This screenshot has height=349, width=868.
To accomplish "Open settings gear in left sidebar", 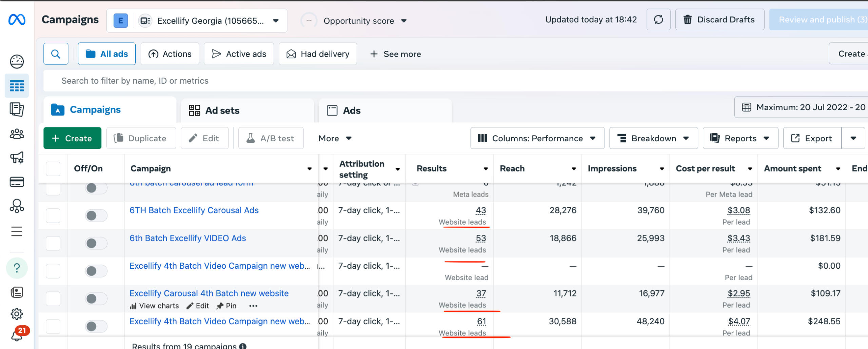I will click(x=17, y=314).
